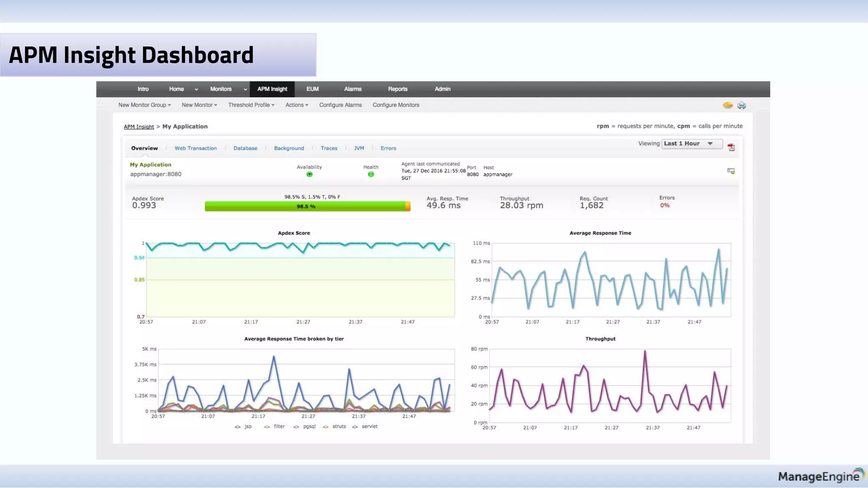Image resolution: width=868 pixels, height=488 pixels.
Task: Click the Apdex Score value 0.993
Action: pos(144,205)
